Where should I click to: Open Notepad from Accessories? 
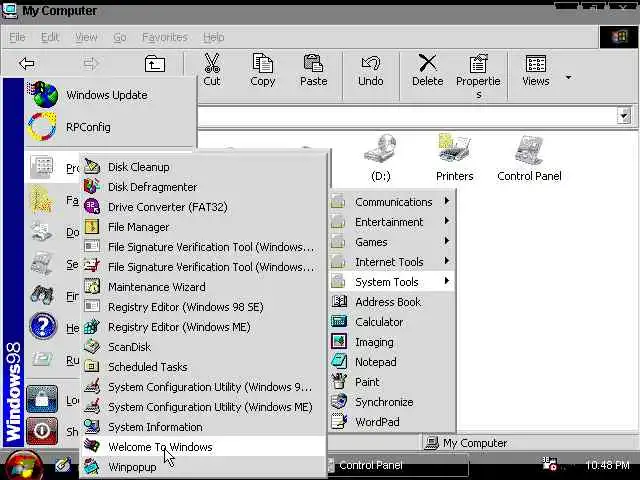click(x=391, y=362)
